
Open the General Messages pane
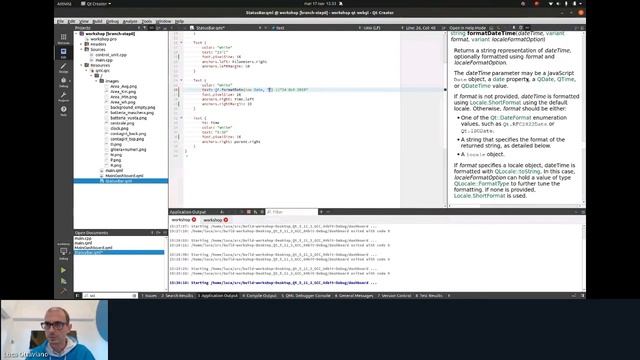tap(354, 296)
